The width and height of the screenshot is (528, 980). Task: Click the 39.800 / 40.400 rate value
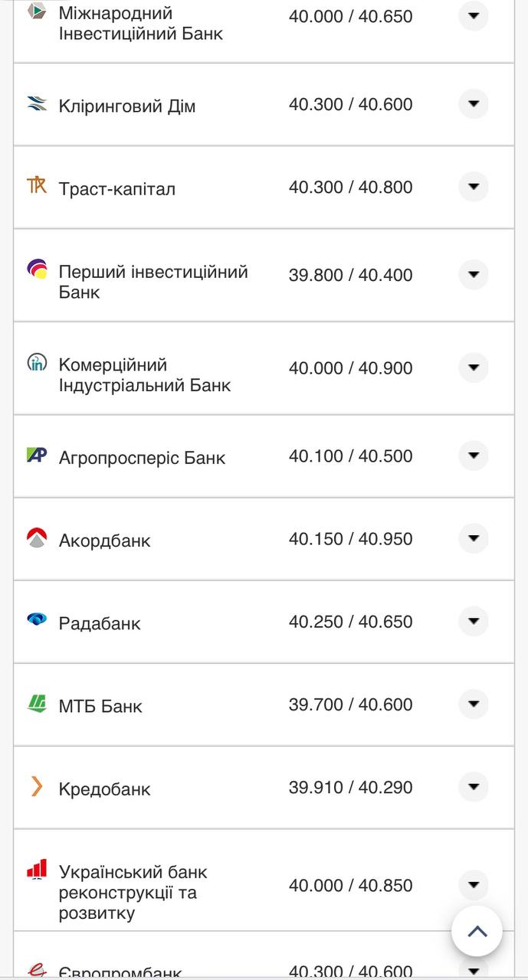click(x=349, y=274)
